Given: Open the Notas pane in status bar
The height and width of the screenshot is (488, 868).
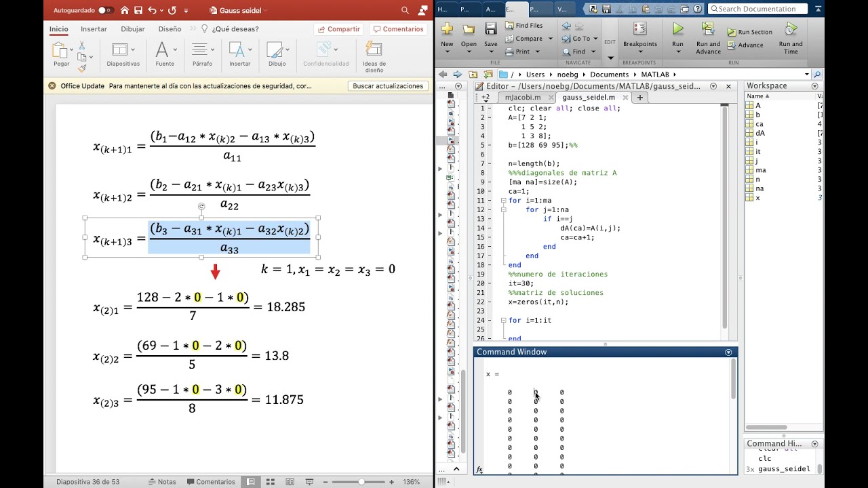Looking at the screenshot, I should (x=161, y=482).
